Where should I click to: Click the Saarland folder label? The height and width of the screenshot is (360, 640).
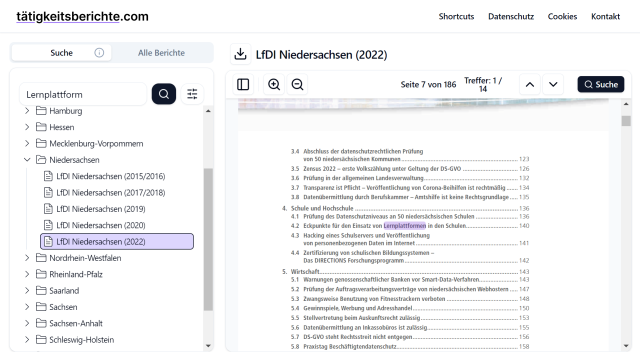click(64, 291)
